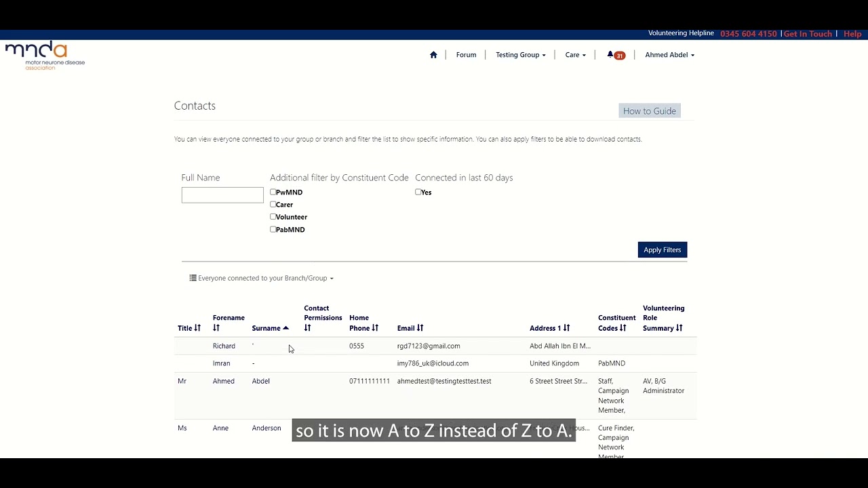Click address Abd Allah Ibn El M...
Screen dimensions: 868x488
(x=560, y=346)
